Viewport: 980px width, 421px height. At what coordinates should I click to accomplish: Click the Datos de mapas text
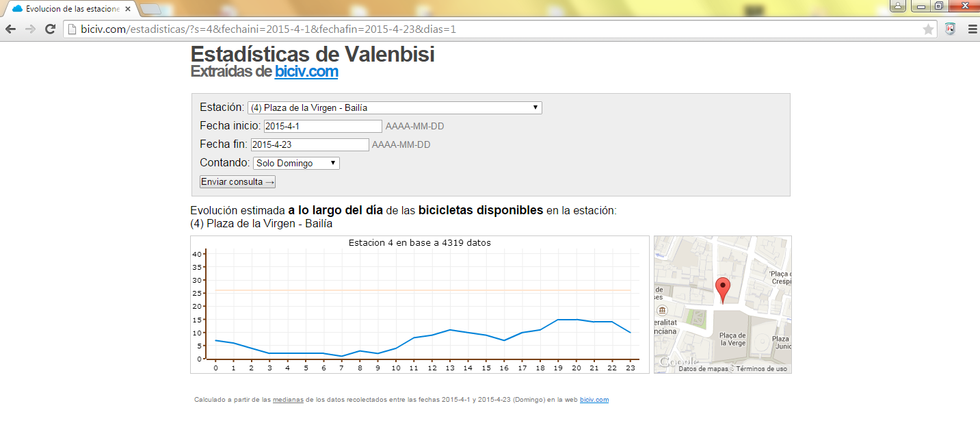(704, 368)
